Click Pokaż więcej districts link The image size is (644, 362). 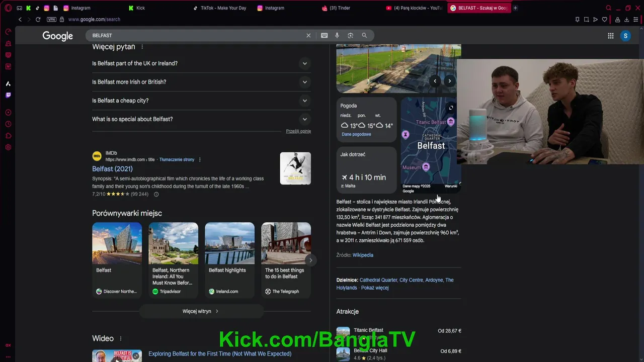pos(375,288)
